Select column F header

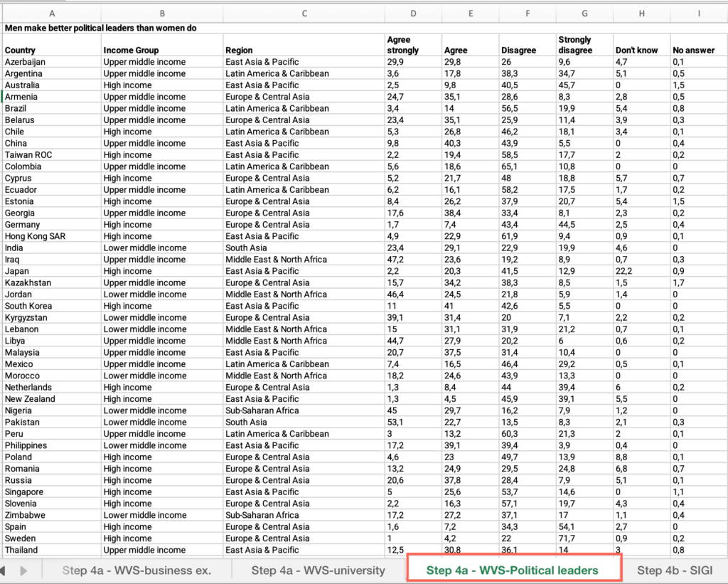528,14
